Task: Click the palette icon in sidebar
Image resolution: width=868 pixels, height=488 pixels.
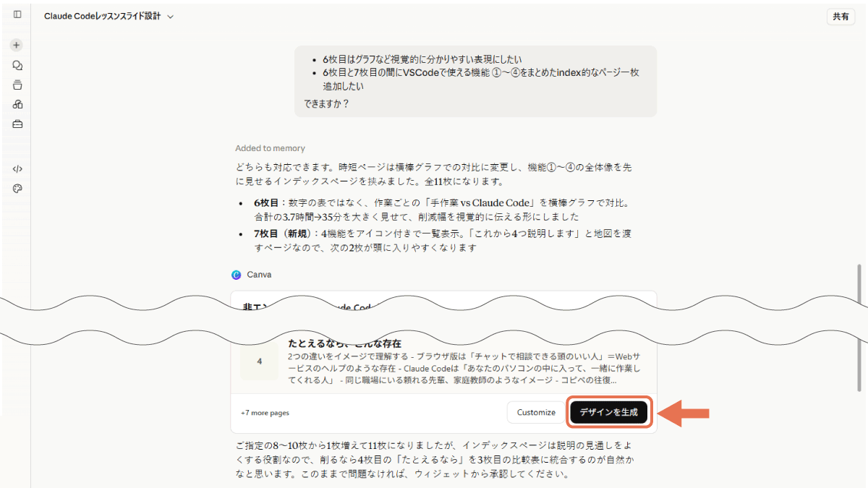Action: [17, 189]
